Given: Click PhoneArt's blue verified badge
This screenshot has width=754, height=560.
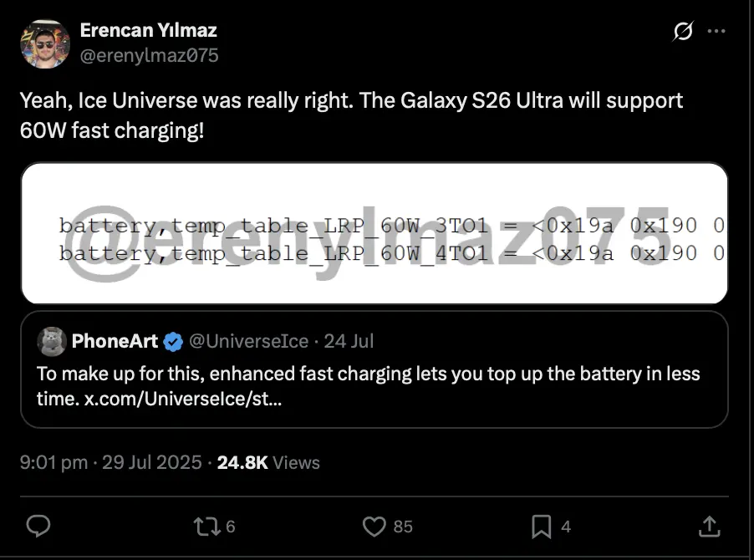Looking at the screenshot, I should click(x=174, y=341).
